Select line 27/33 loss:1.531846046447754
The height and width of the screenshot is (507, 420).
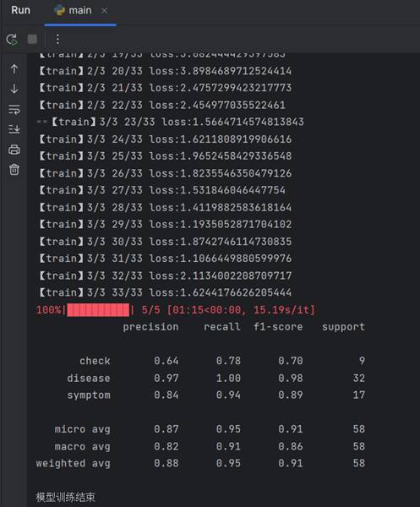(161, 190)
